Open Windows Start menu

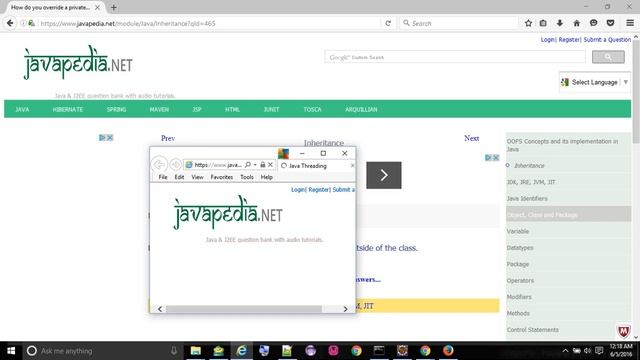(11, 351)
